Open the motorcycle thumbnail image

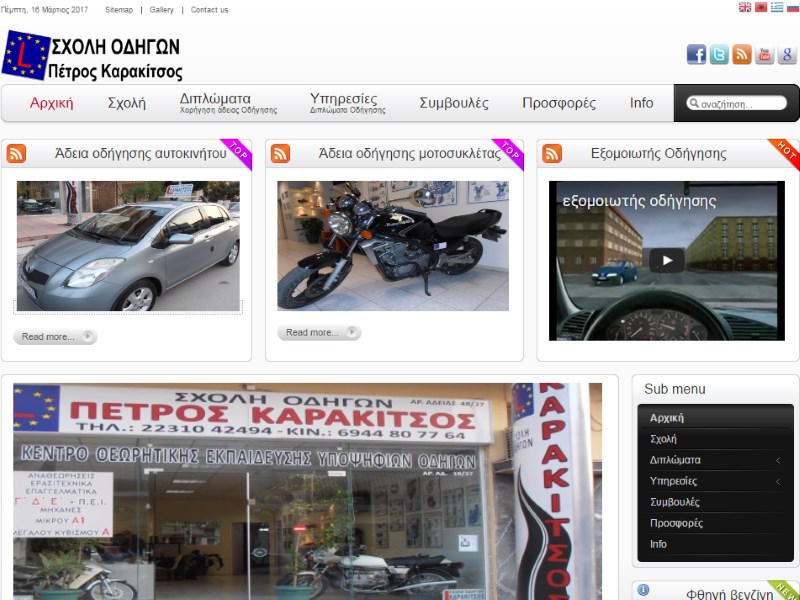tap(393, 246)
